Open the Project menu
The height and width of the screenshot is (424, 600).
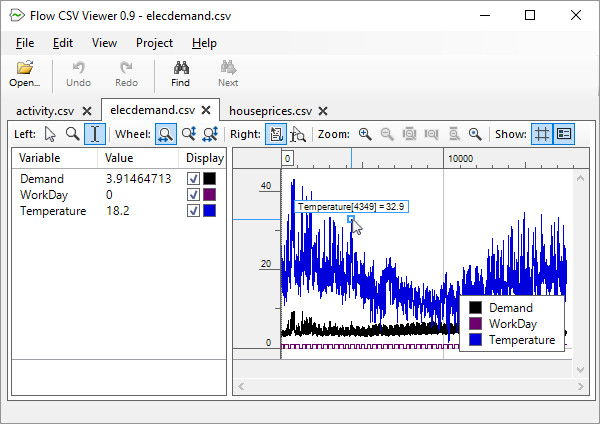tap(155, 43)
